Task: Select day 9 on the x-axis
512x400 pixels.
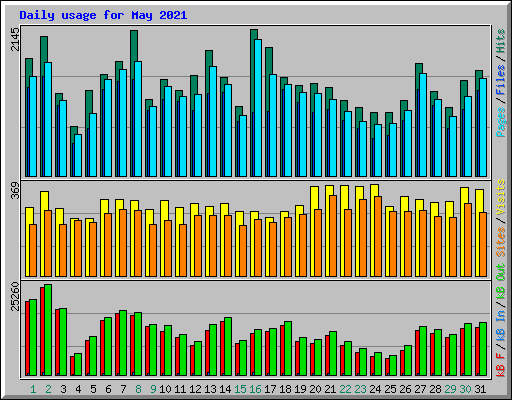Action: tap(153, 389)
